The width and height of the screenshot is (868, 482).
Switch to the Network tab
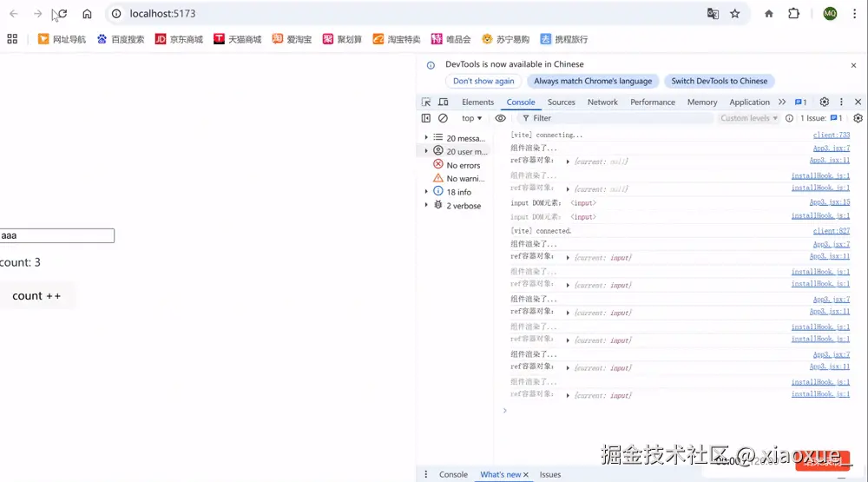click(x=602, y=102)
